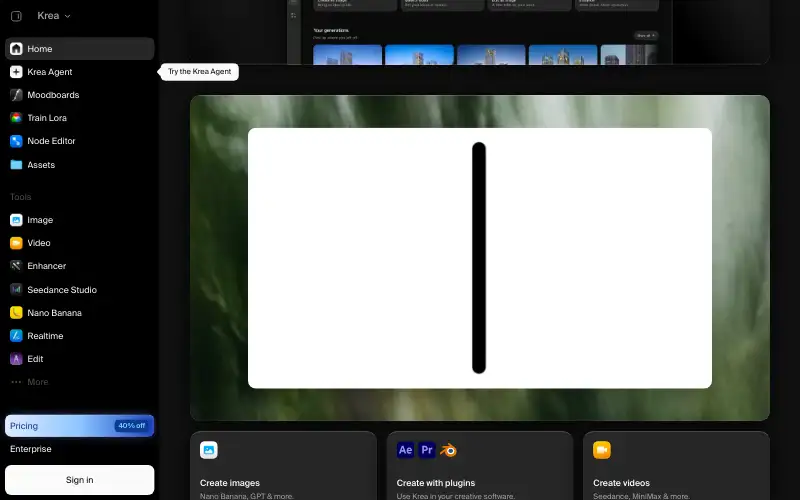Screen dimensions: 800x500
Task: Click the Create images card icon
Action: 209,450
